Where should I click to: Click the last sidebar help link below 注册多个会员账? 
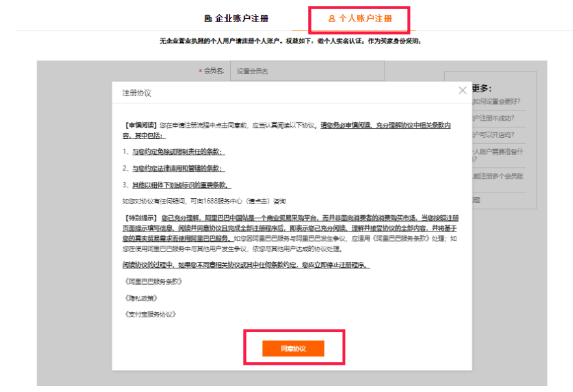pos(477,200)
